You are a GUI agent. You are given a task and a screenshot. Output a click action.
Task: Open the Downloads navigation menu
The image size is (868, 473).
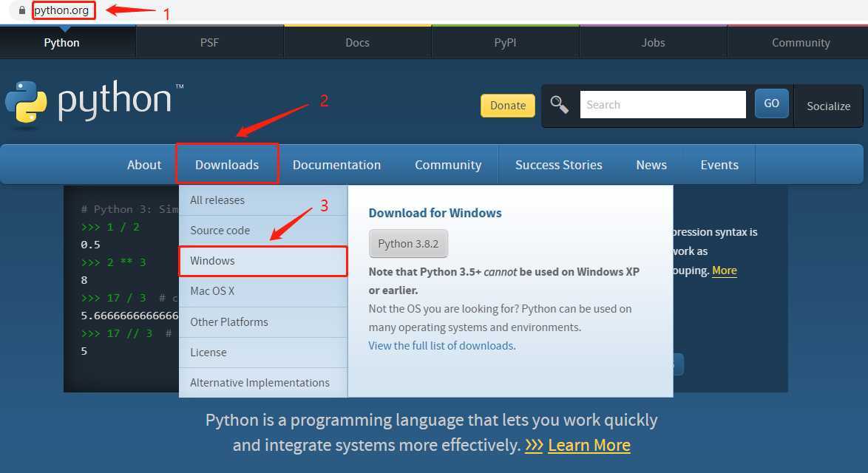[x=227, y=165]
